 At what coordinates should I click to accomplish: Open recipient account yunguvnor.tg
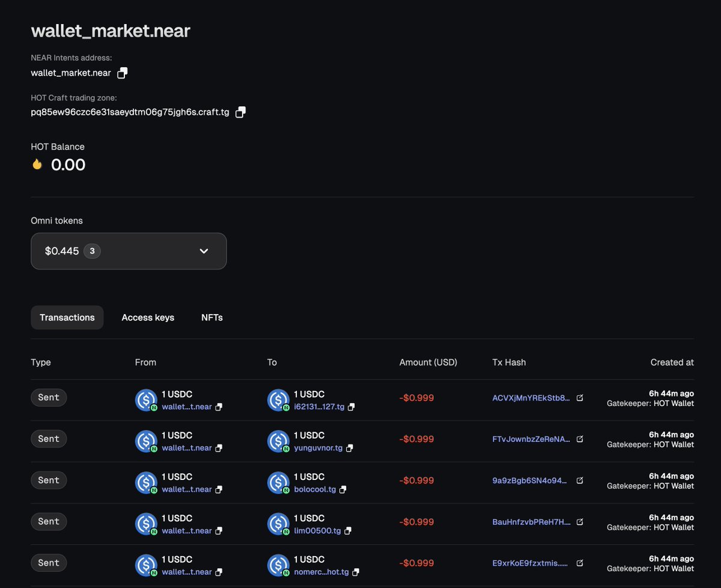[318, 448]
